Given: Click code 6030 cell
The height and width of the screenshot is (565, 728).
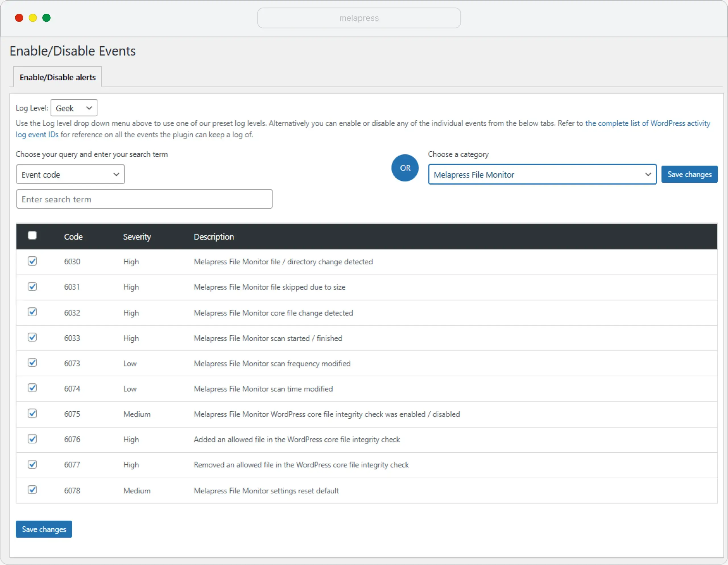Looking at the screenshot, I should tap(72, 262).
